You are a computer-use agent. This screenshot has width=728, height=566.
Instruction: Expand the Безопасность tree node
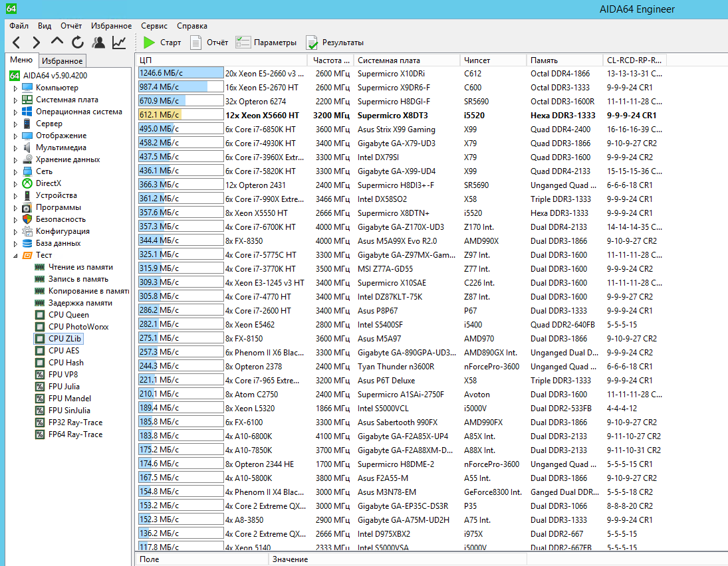click(15, 220)
